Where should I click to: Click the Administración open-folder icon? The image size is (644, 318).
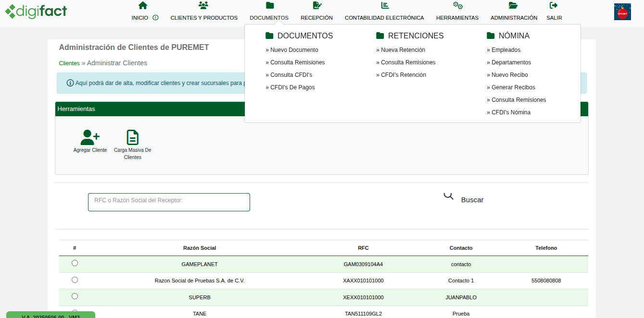513,5
